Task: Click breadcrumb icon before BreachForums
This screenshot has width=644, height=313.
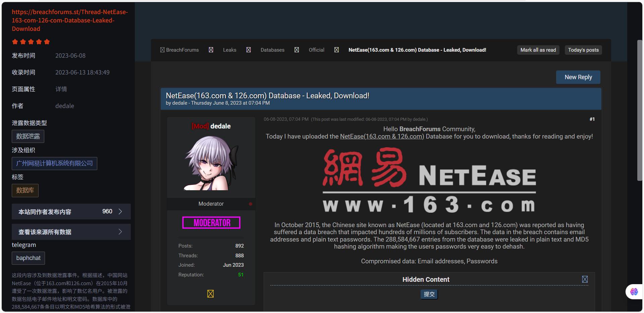Action: (162, 50)
